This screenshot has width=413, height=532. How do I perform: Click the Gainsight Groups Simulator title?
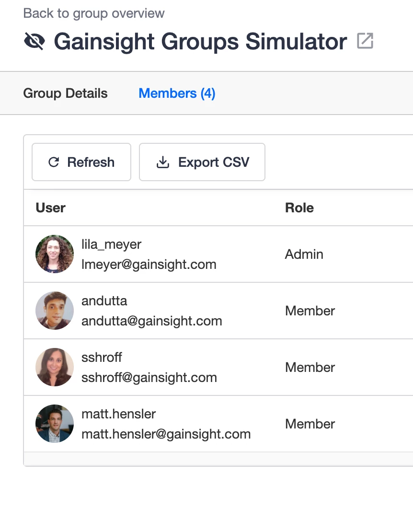pos(200,41)
